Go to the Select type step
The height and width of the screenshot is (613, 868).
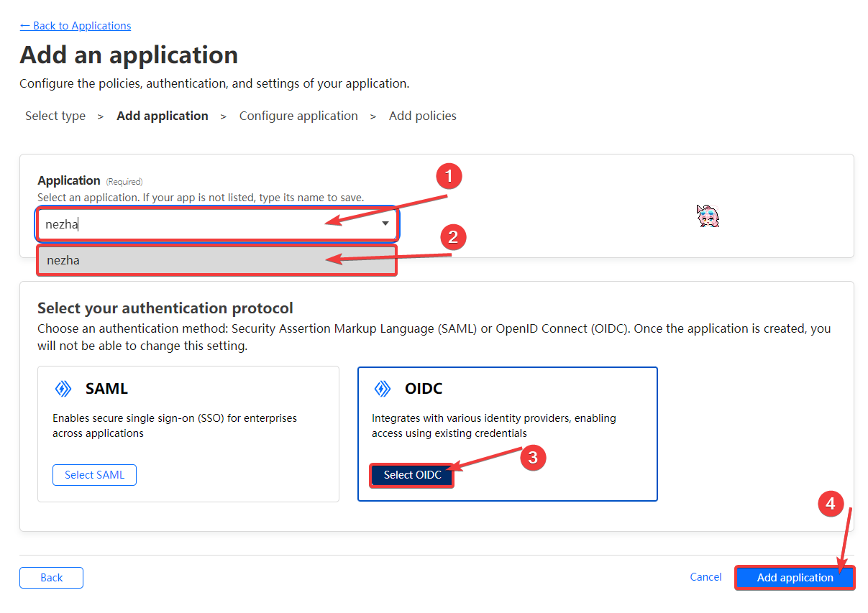point(55,116)
